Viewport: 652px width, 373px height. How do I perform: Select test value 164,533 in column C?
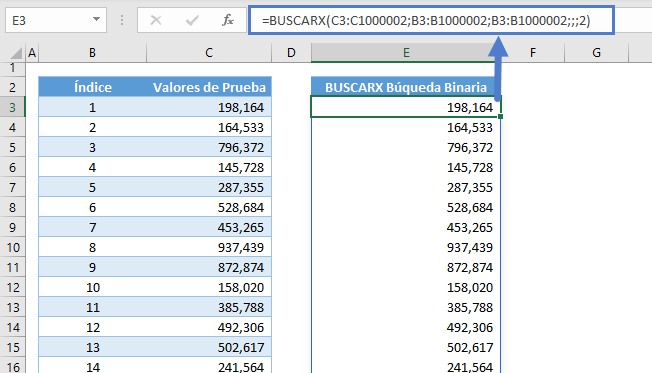click(x=209, y=127)
